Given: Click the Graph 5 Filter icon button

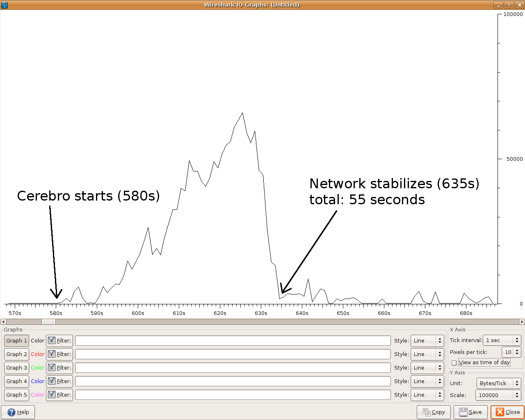Looking at the screenshot, I should (59, 395).
